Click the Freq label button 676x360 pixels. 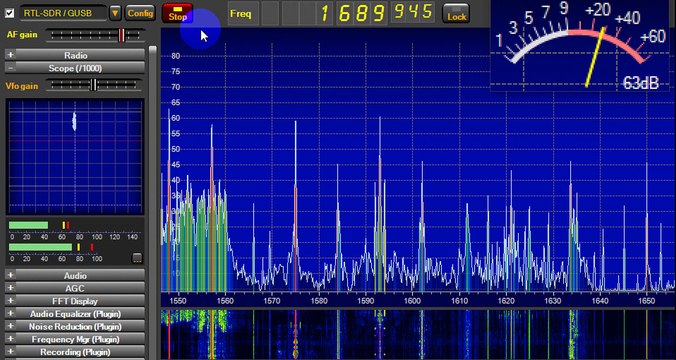(243, 13)
